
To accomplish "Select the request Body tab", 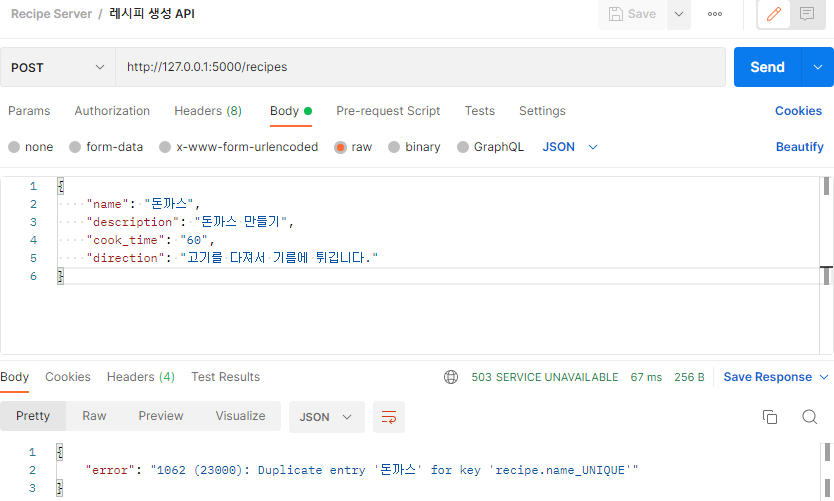I will coord(290,111).
